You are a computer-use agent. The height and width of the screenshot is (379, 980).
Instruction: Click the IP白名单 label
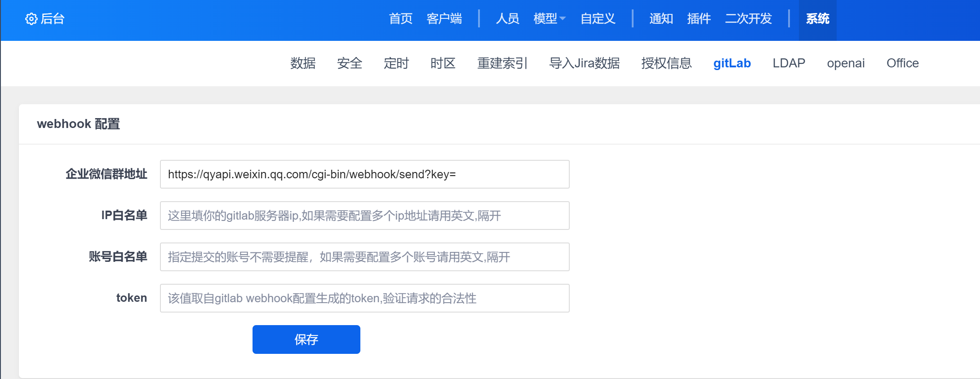coord(124,216)
